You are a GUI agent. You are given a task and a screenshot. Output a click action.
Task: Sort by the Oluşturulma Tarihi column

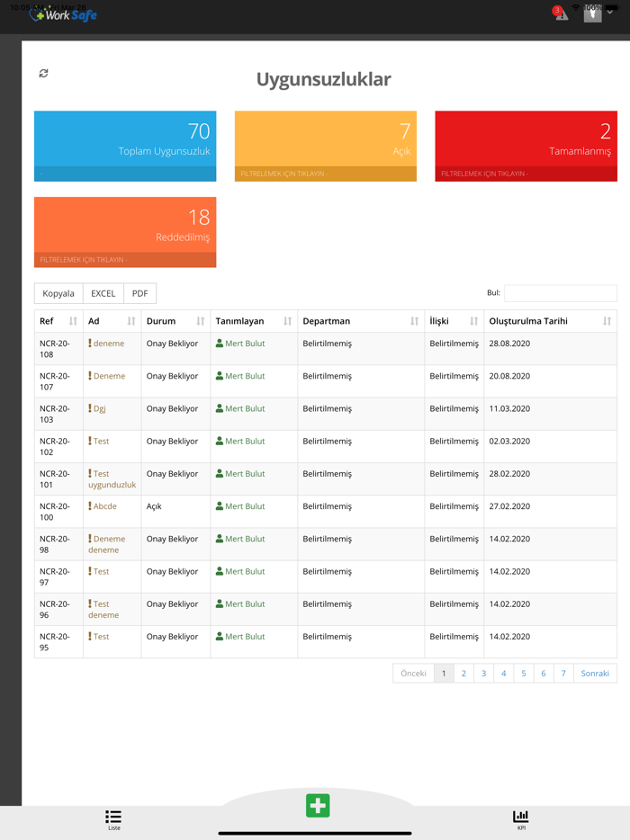point(550,321)
